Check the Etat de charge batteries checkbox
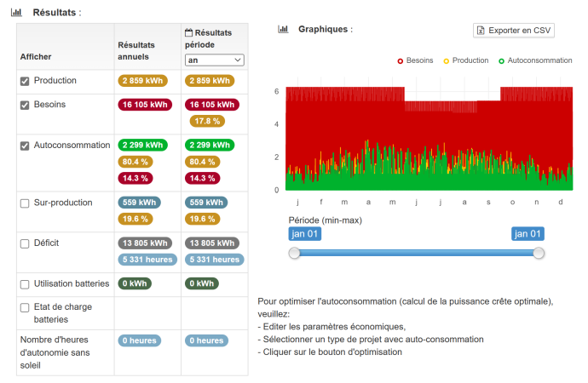This screenshot has width=588, height=383. (x=25, y=308)
